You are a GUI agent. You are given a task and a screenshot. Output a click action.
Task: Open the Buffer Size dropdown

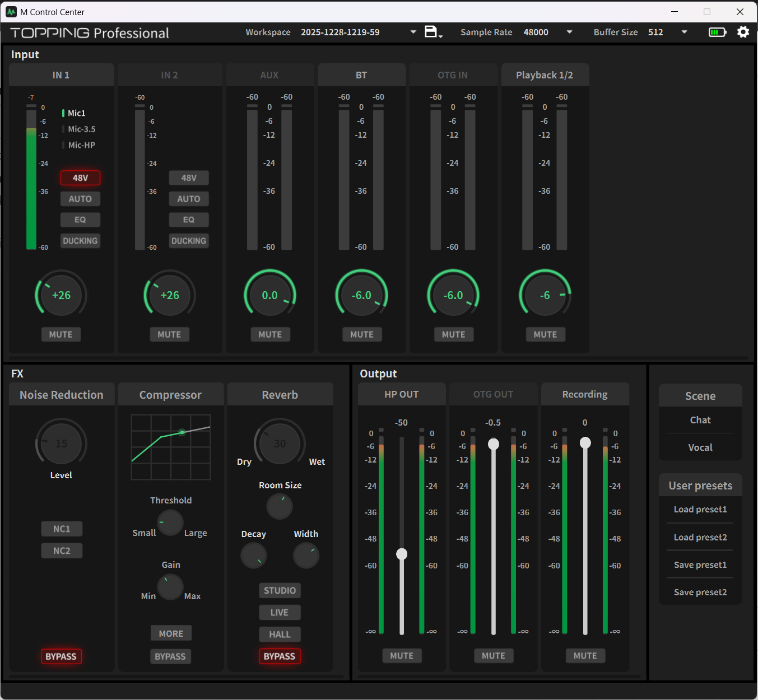pos(685,32)
